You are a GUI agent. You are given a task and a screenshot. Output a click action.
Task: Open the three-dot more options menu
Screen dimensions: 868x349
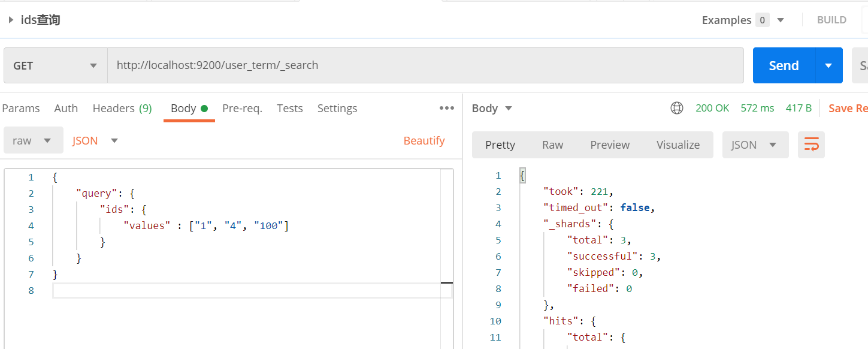pos(447,109)
